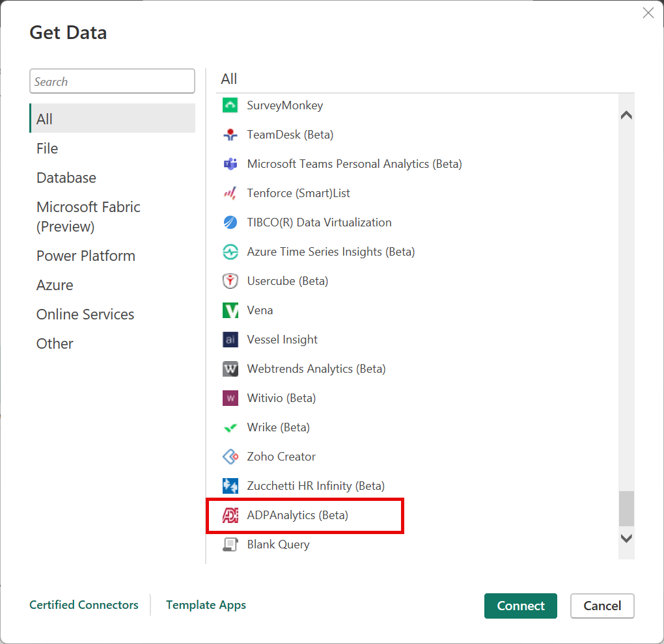Click the TIBCO(R) Data Virtualization icon
This screenshot has width=664, height=644.
pos(230,222)
